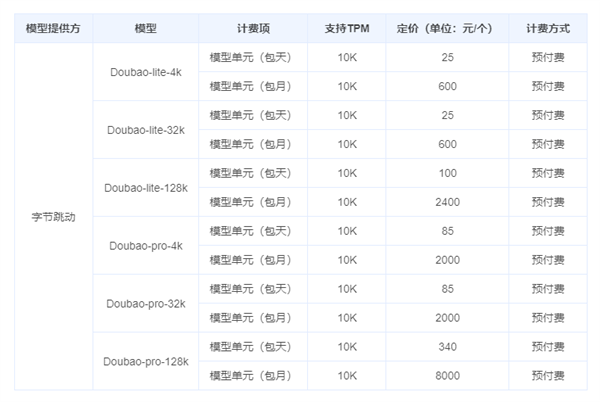Click the Doubao-lite-128k model name
This screenshot has height=402, width=600.
(x=145, y=187)
